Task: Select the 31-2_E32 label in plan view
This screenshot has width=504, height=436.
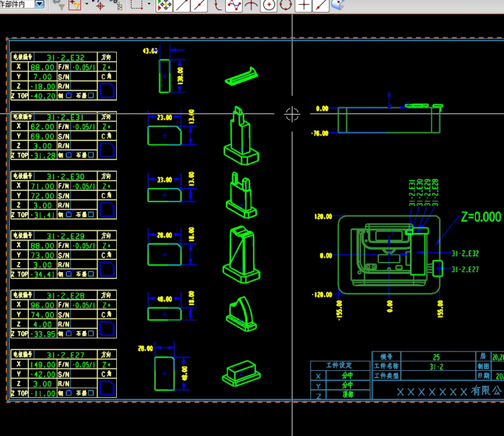Action: tap(465, 253)
